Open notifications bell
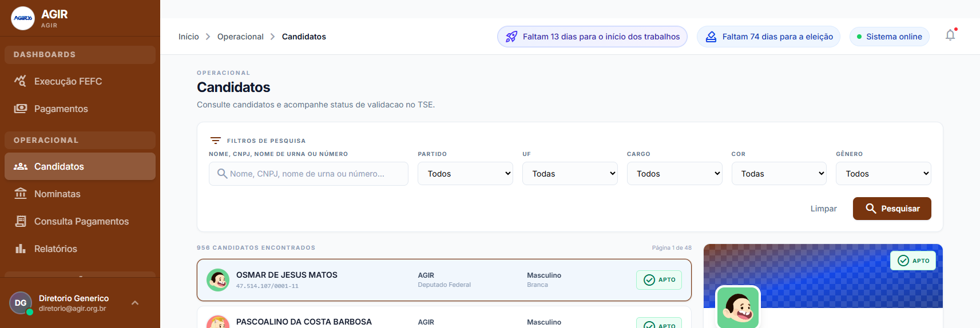This screenshot has height=328, width=980. pyautogui.click(x=950, y=35)
